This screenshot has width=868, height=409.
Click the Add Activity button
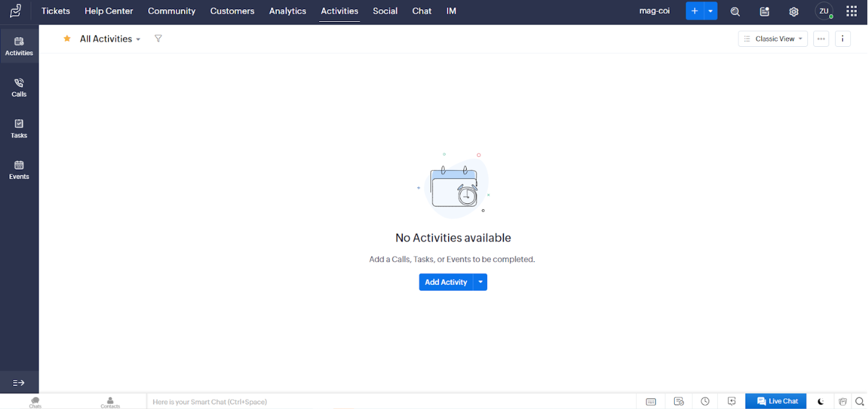coord(446,282)
